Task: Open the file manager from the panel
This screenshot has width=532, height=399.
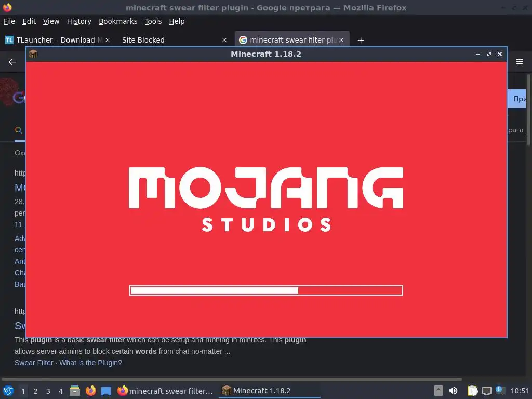Action: coord(75,391)
